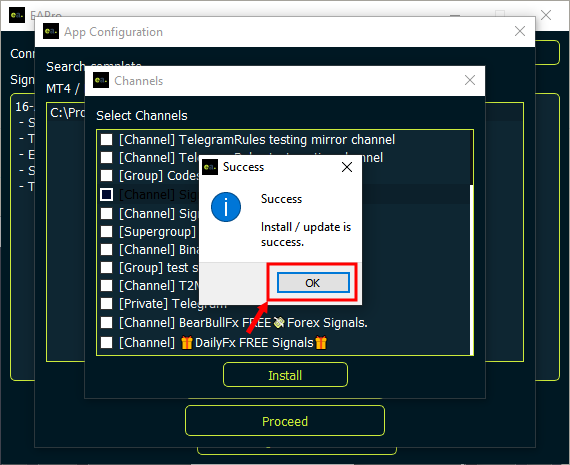Click the Select Channels label
This screenshot has height=465, width=570.
click(x=142, y=116)
